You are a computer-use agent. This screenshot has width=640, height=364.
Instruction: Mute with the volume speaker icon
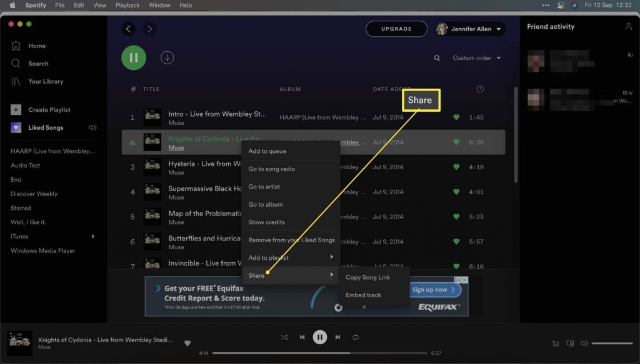584,343
